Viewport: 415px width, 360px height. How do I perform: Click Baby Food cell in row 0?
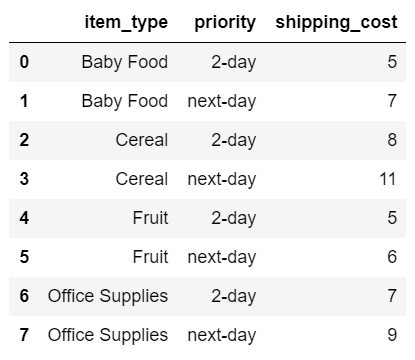(x=125, y=62)
